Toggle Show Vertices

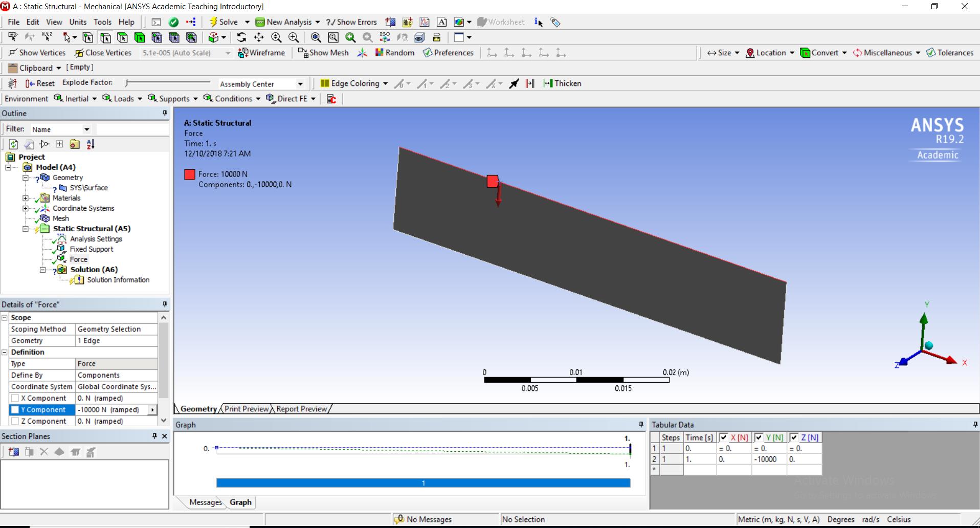37,53
